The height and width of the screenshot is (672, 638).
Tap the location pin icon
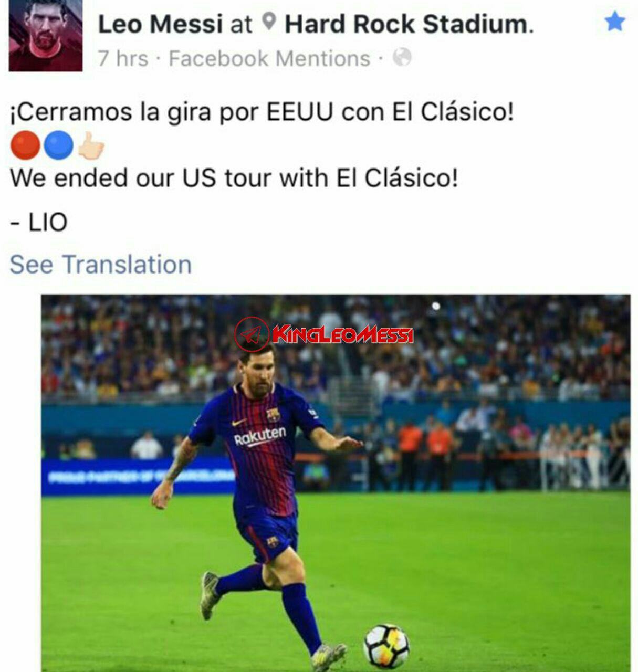click(269, 22)
